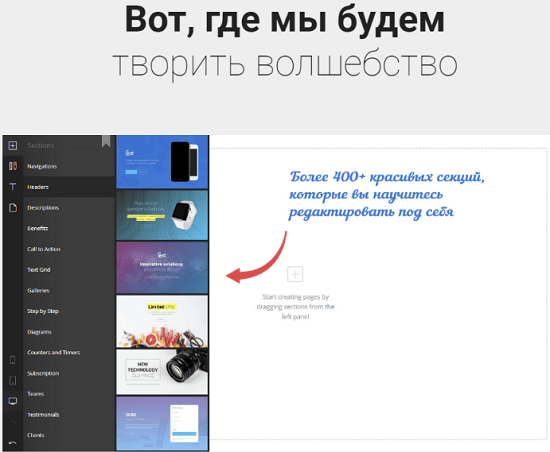Select the Typography T icon
The width and height of the screenshot is (550, 452).
pos(13,187)
